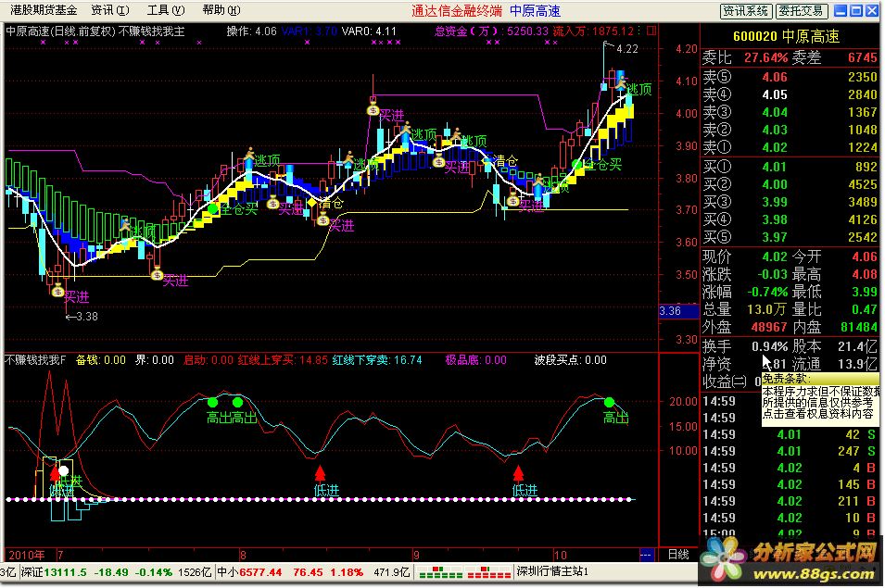
Task: Click the 14:59 trade tick of 247 S
Action: [x=790, y=451]
